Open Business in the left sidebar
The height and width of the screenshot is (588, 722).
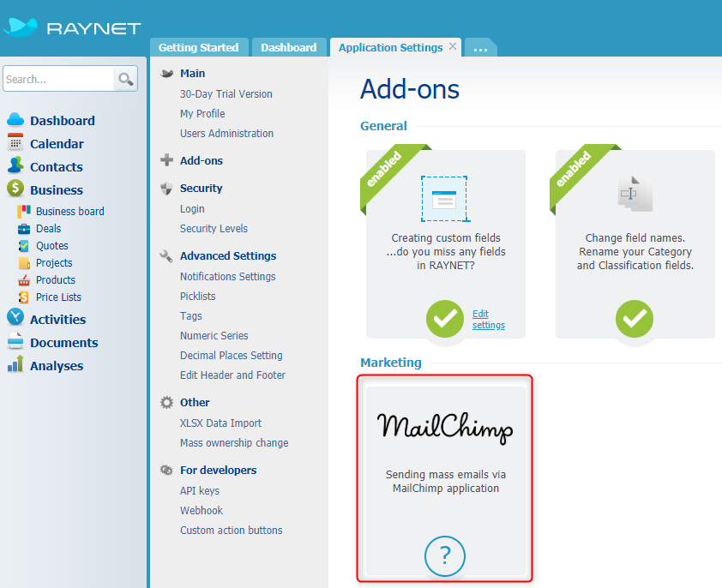click(x=57, y=189)
